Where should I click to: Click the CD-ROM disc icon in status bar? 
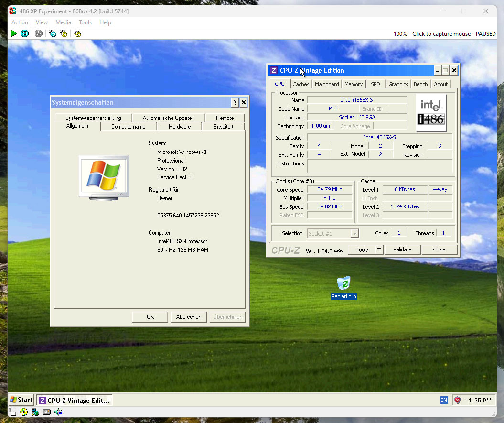click(24, 412)
